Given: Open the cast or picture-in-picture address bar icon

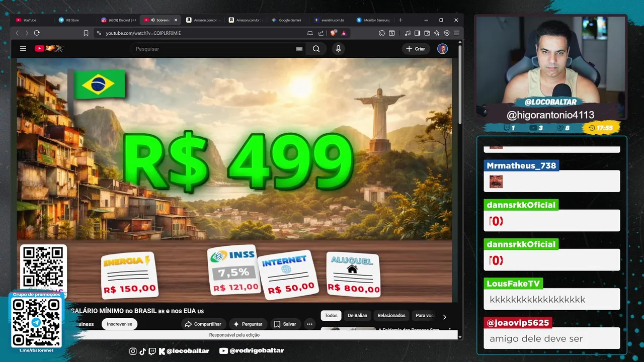Looking at the screenshot, I should point(310,33).
